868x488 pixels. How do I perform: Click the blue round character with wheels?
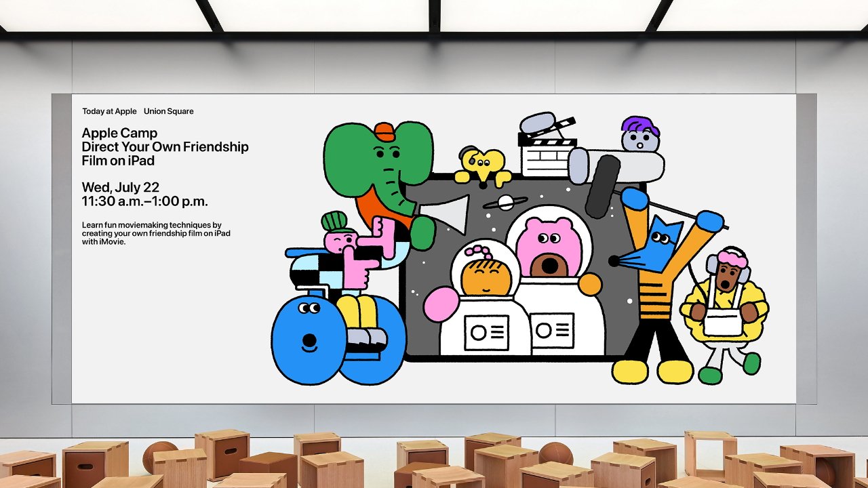(309, 339)
